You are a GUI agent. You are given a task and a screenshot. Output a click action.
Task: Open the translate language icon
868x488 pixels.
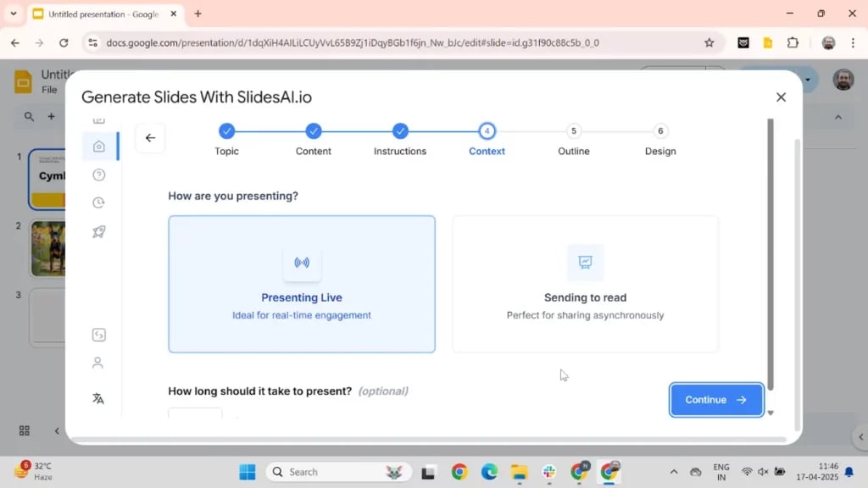tap(98, 398)
